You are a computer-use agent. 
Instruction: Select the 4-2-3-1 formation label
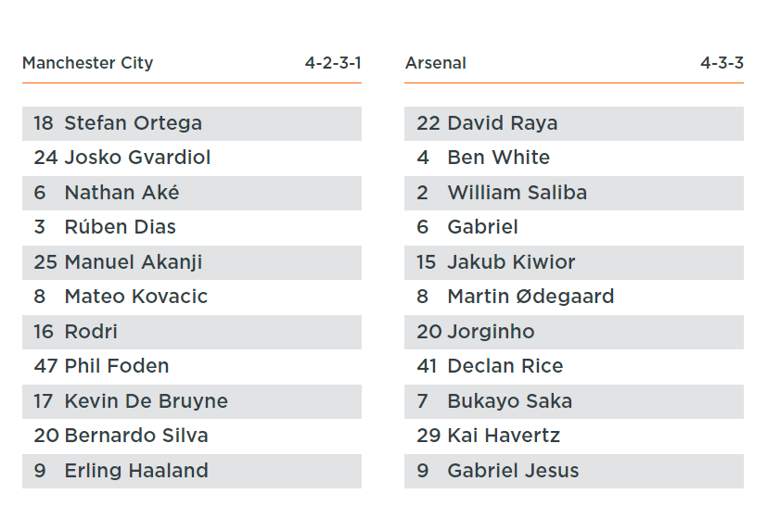coord(333,63)
